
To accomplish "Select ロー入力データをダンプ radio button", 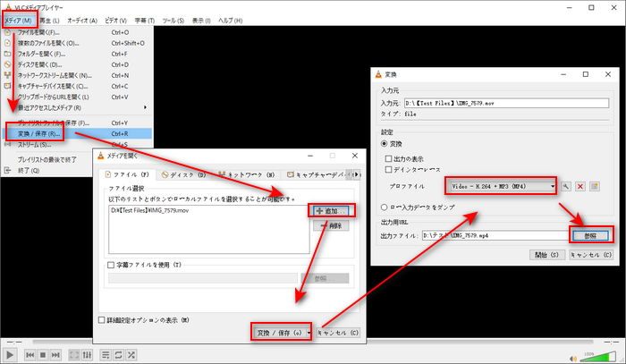I will tap(385, 206).
